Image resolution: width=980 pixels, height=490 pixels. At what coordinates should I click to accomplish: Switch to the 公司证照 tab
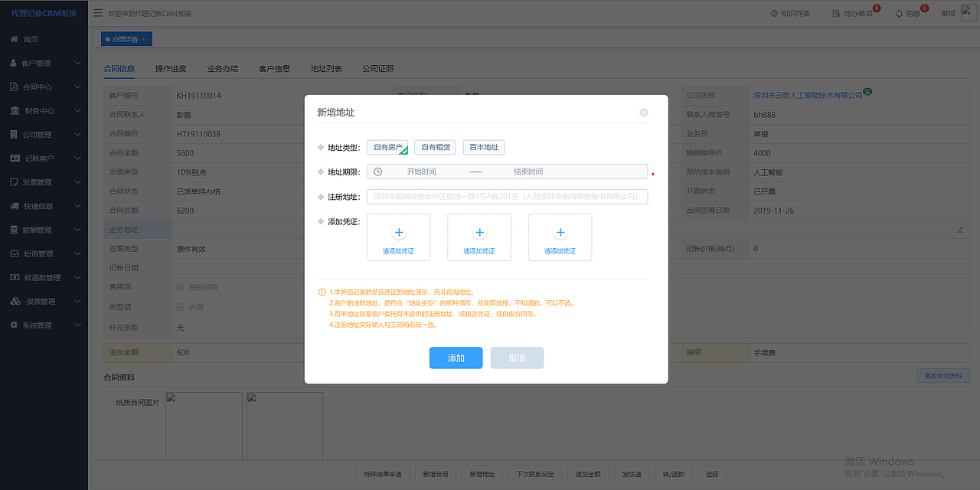point(378,68)
